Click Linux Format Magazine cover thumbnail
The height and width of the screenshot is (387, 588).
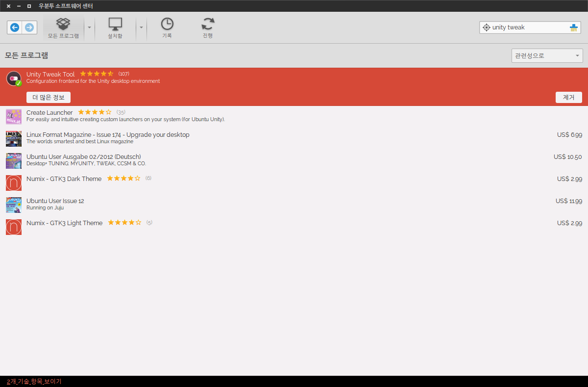14,139
